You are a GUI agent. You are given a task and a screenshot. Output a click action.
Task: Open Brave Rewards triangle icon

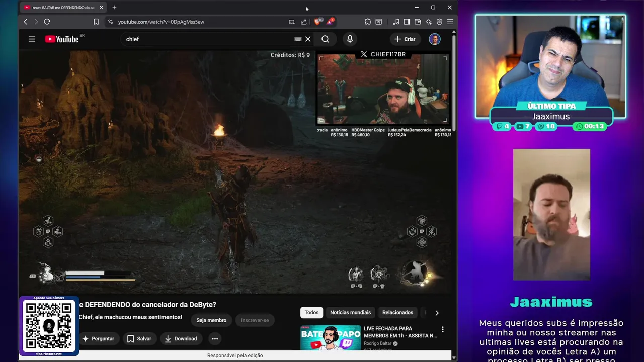(330, 22)
